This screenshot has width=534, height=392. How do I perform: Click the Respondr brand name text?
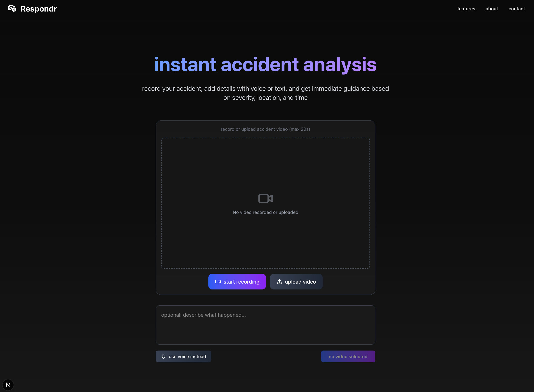[x=39, y=9]
